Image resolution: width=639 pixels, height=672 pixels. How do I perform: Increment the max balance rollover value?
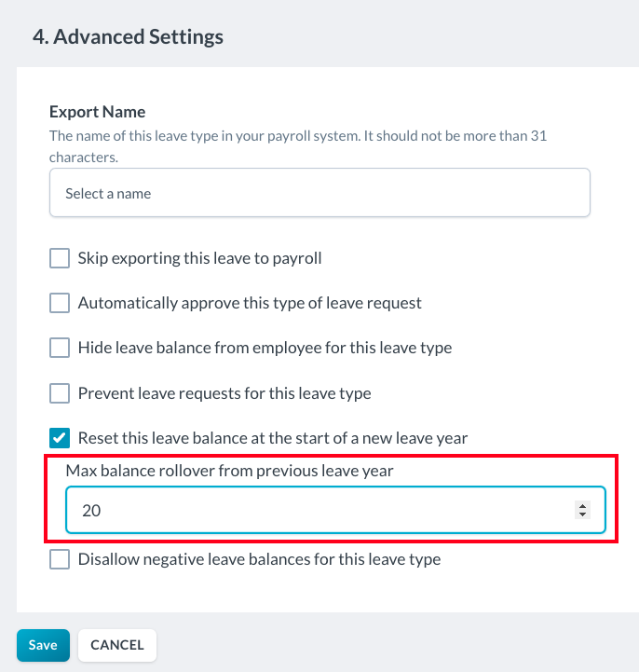pyautogui.click(x=583, y=506)
